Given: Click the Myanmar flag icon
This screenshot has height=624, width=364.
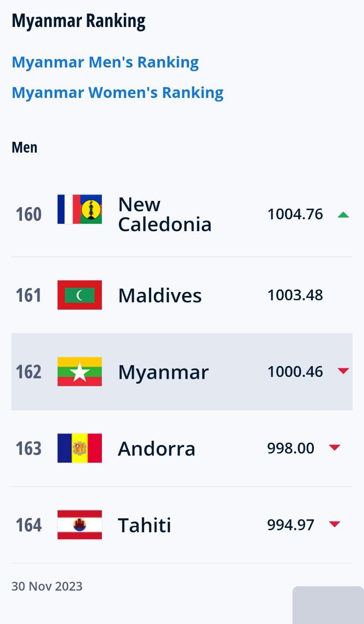Looking at the screenshot, I should (79, 371).
